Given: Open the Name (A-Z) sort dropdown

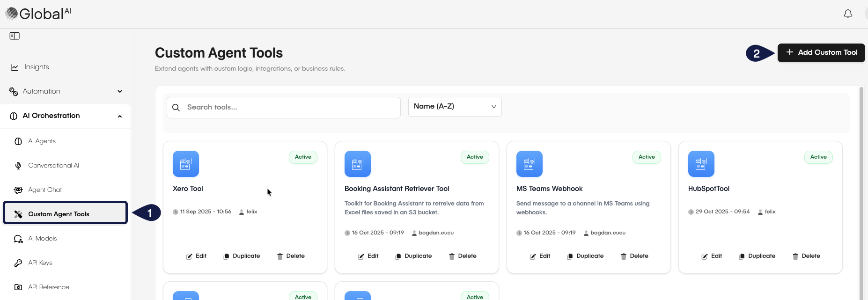Looking at the screenshot, I should 455,107.
